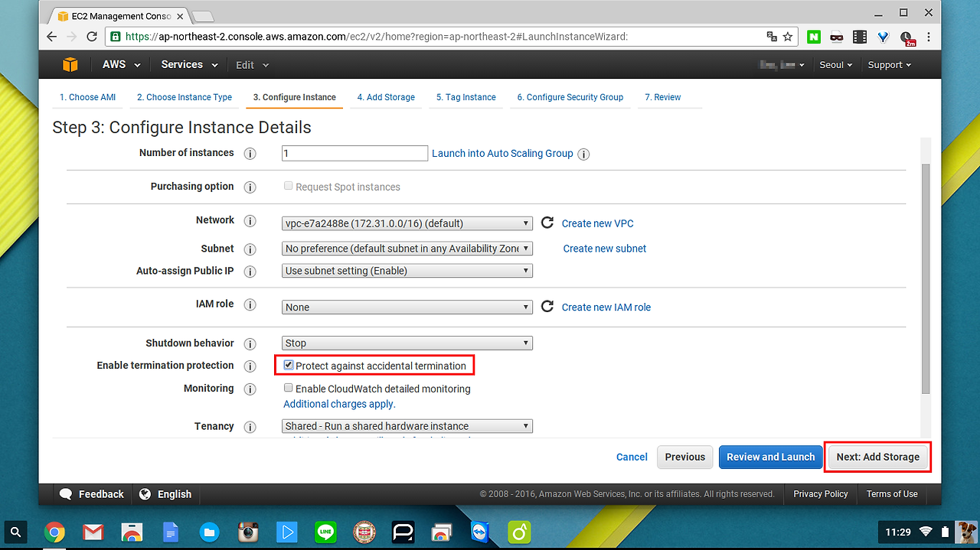The height and width of the screenshot is (550, 980).
Task: Show info icon beside Purchasing option
Action: 250,187
